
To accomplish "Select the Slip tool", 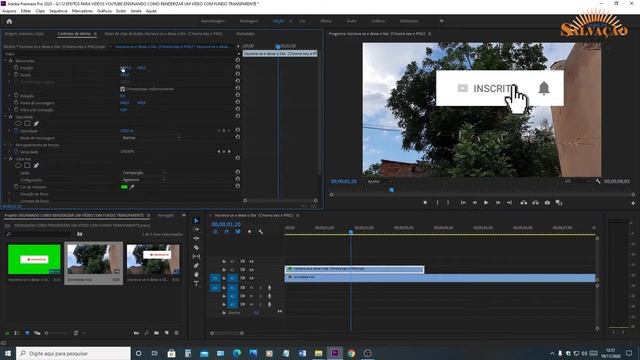I will coord(196,256).
